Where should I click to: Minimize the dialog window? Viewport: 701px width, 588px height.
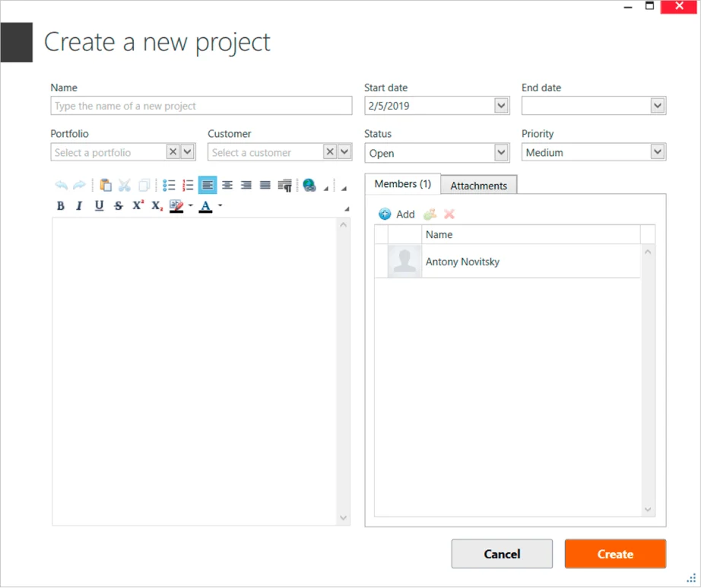pos(628,7)
